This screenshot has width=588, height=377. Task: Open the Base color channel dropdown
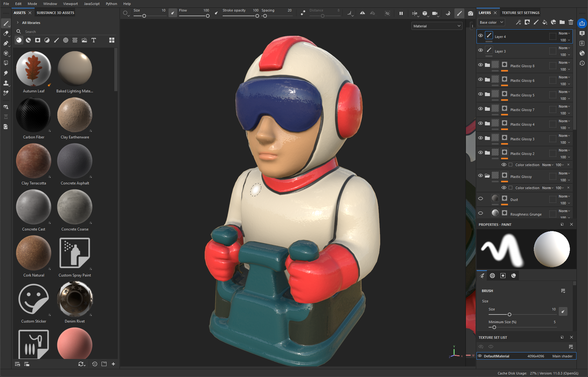coord(491,22)
